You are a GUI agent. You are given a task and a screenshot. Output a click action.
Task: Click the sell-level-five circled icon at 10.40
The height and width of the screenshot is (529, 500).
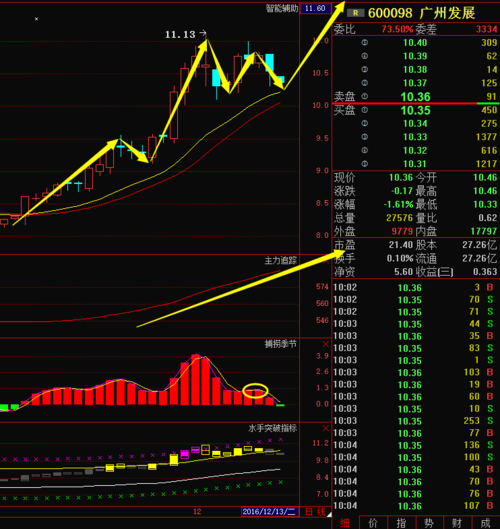(365, 43)
